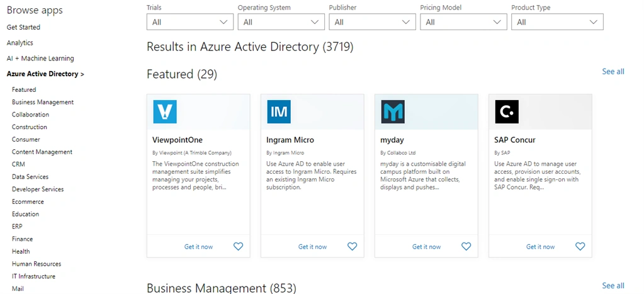Expand the Publisher filter dropdown

[x=373, y=22]
